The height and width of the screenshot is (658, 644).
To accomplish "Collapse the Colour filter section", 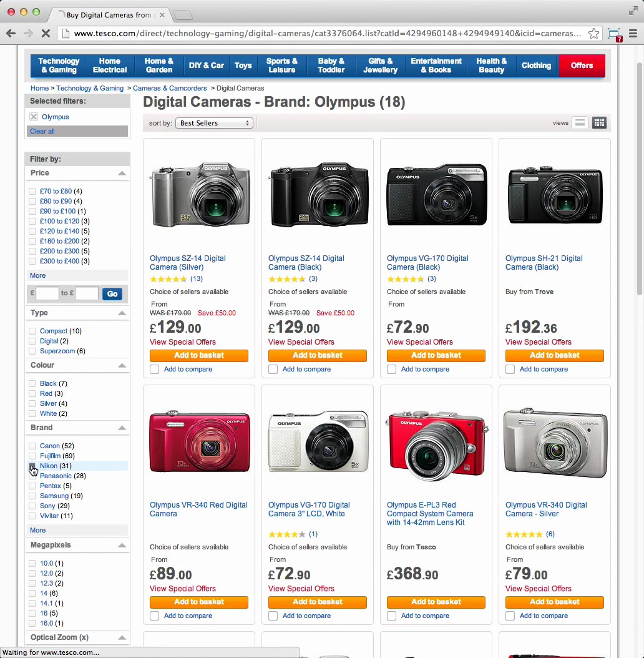I will [x=122, y=365].
